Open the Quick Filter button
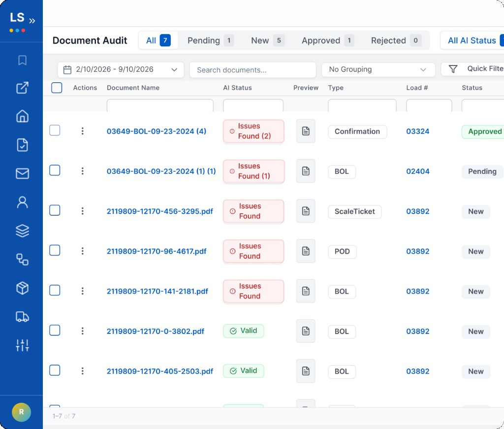Viewport: 504px width, 429px height. coord(472,69)
